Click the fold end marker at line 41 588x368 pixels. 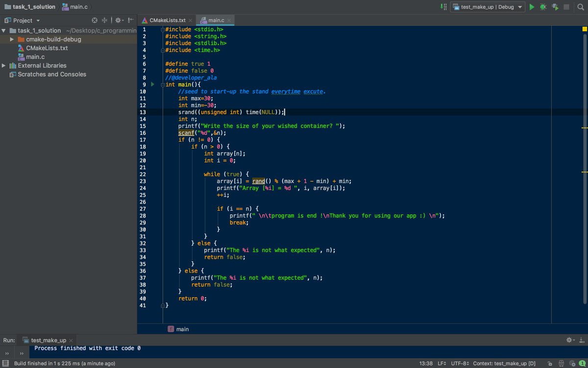(163, 305)
